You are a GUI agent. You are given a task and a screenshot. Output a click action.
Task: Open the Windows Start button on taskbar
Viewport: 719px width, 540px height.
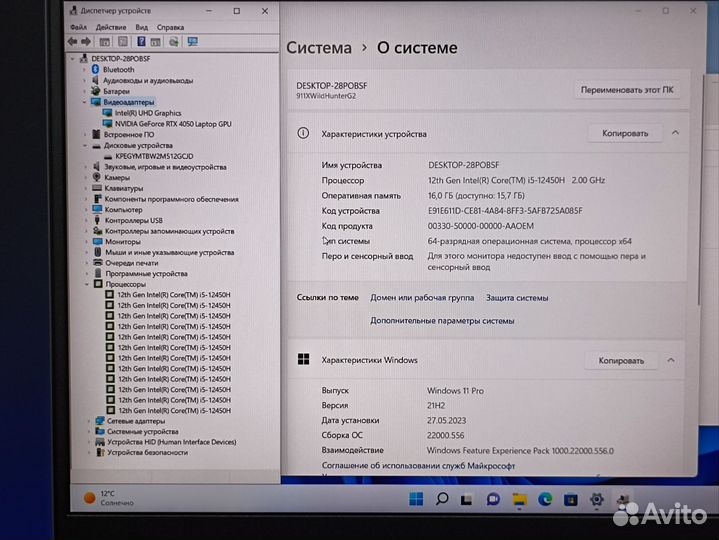click(x=416, y=499)
